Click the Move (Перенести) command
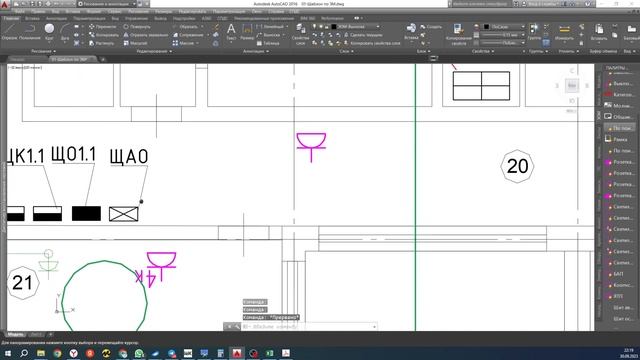The height and width of the screenshot is (360, 640). (x=102, y=27)
